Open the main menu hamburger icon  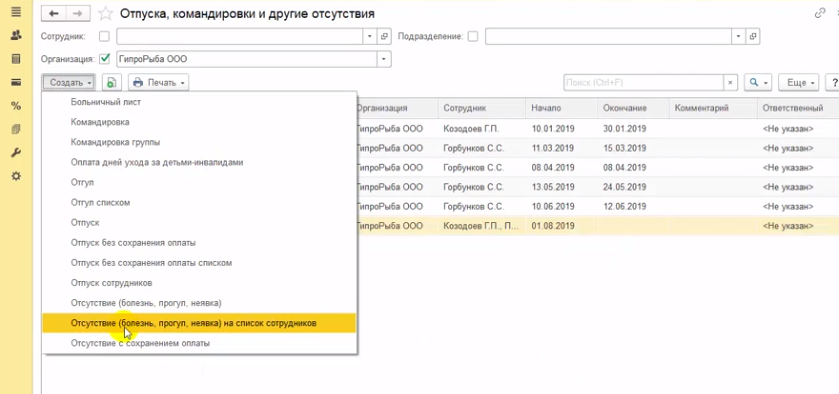pos(16,12)
